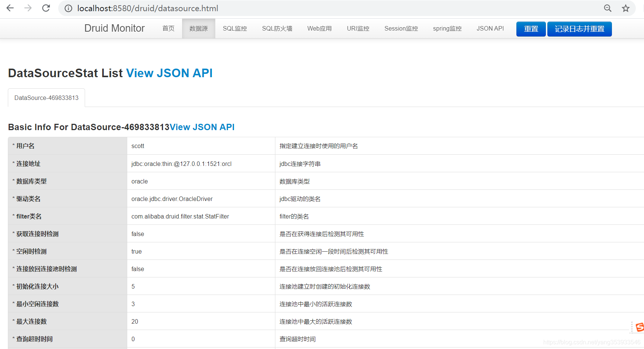Click the false value of 连接放回连接池时检测
The width and height of the screenshot is (644, 349).
click(x=138, y=269)
